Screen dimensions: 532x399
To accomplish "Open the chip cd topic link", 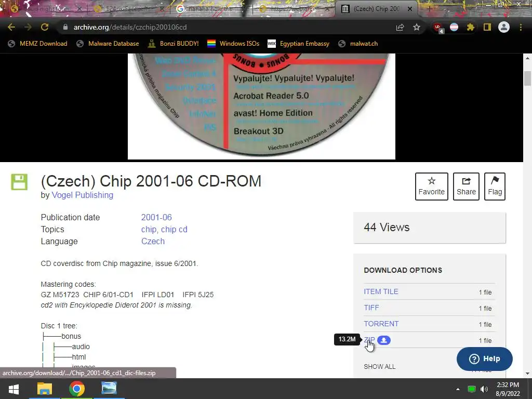I will pyautogui.click(x=174, y=229).
